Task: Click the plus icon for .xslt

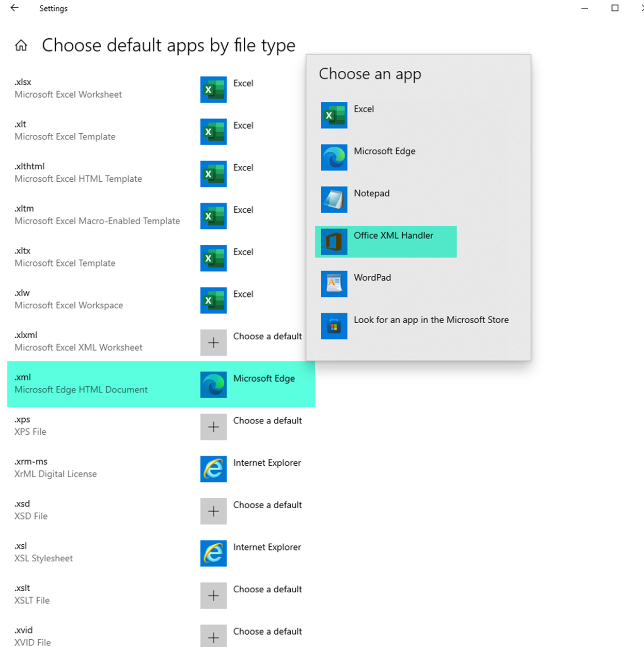Action: pos(213,596)
